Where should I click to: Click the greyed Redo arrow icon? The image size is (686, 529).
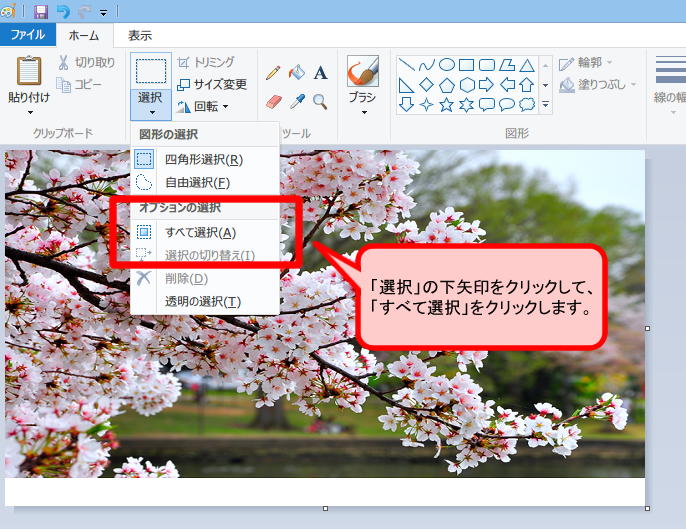[84, 11]
